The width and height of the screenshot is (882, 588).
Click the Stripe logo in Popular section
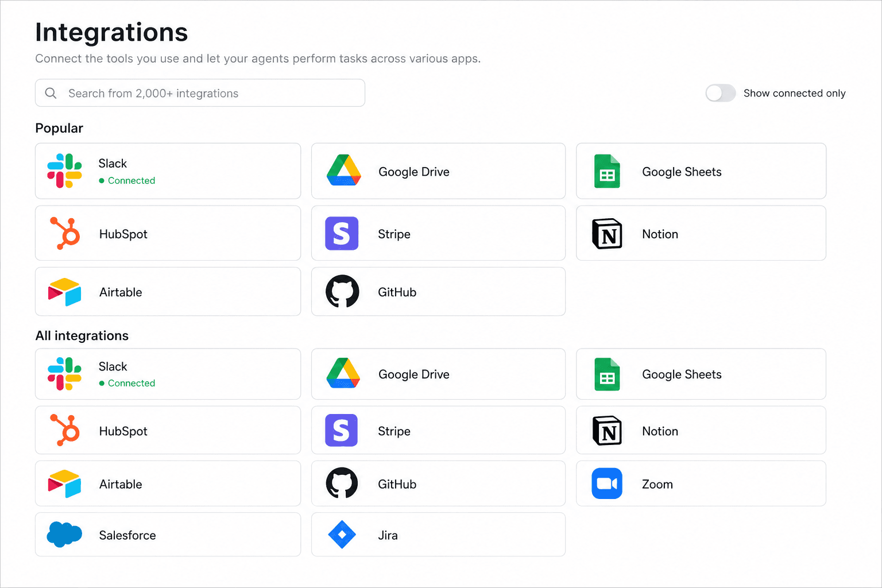pos(342,233)
